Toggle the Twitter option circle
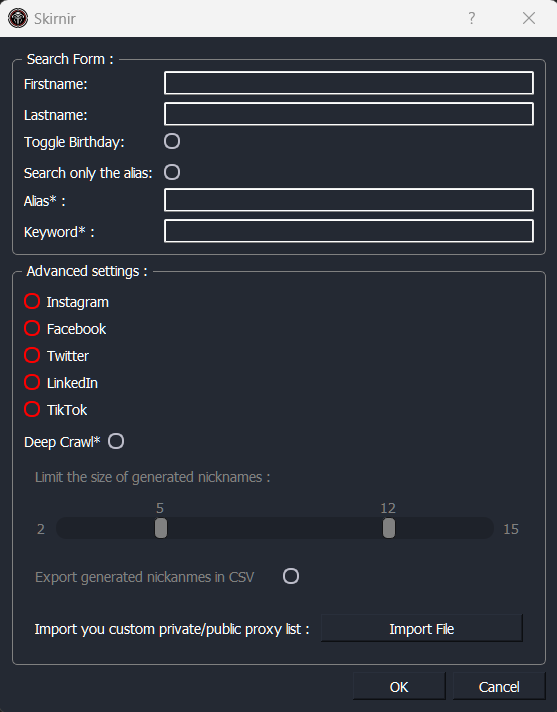 [x=32, y=355]
